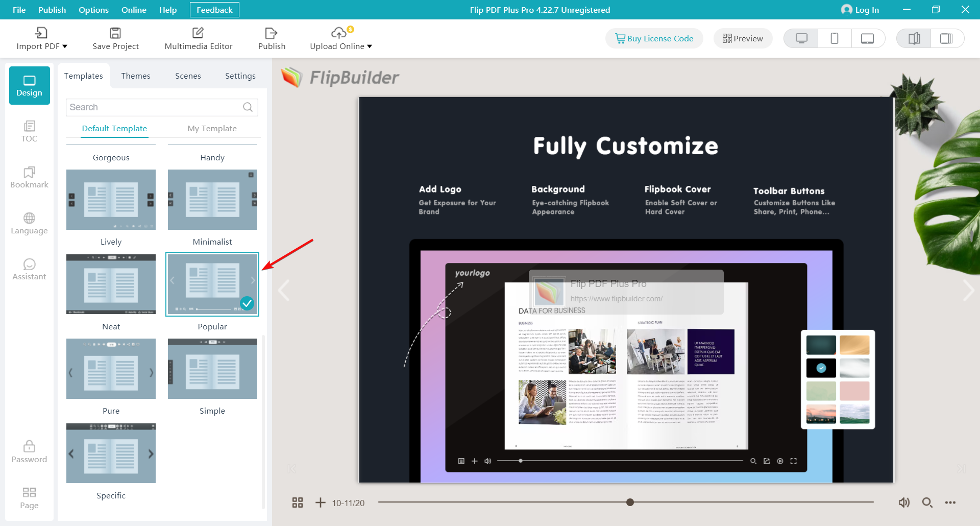Select double-page display mode

[x=914, y=38]
